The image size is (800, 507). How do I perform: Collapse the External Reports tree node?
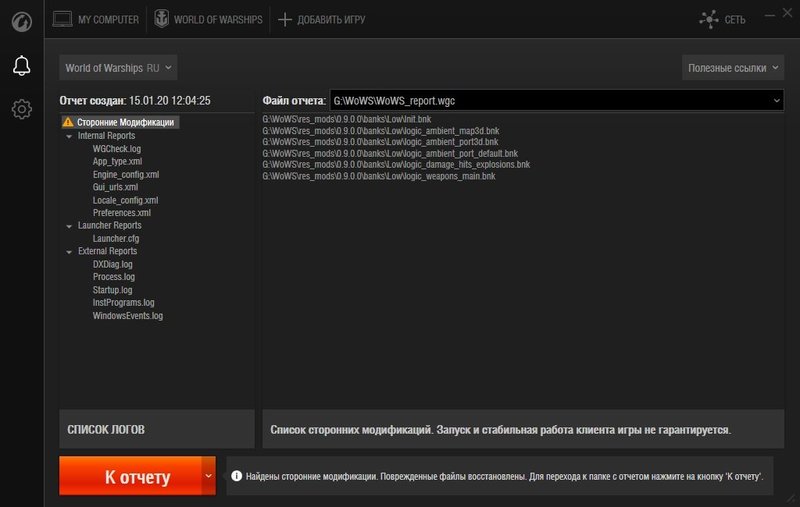point(68,252)
